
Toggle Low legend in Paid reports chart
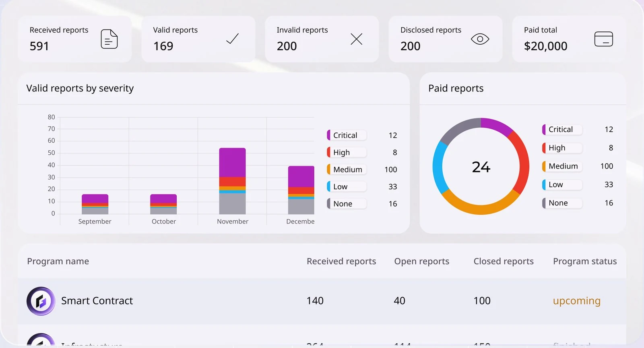[562, 184]
